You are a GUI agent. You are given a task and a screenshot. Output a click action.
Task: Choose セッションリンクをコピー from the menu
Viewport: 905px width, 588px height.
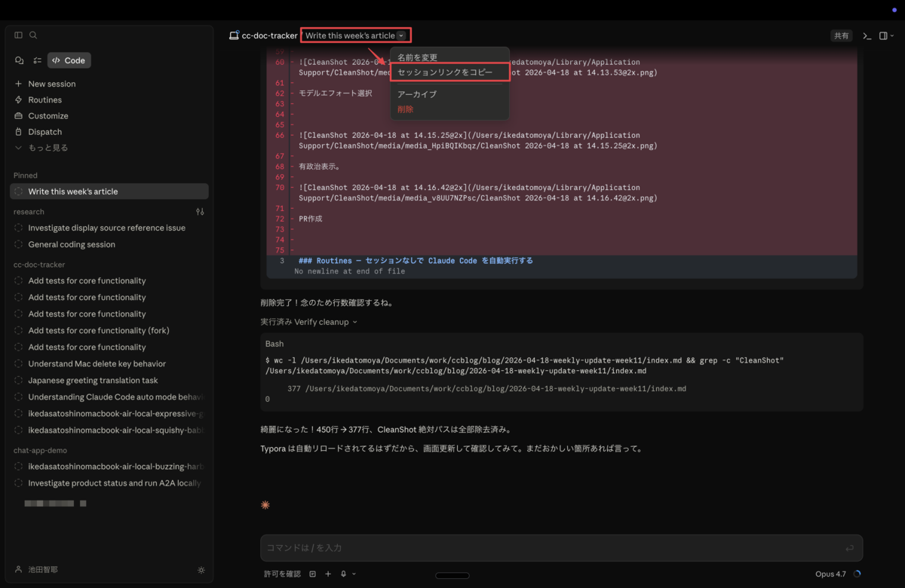(445, 72)
